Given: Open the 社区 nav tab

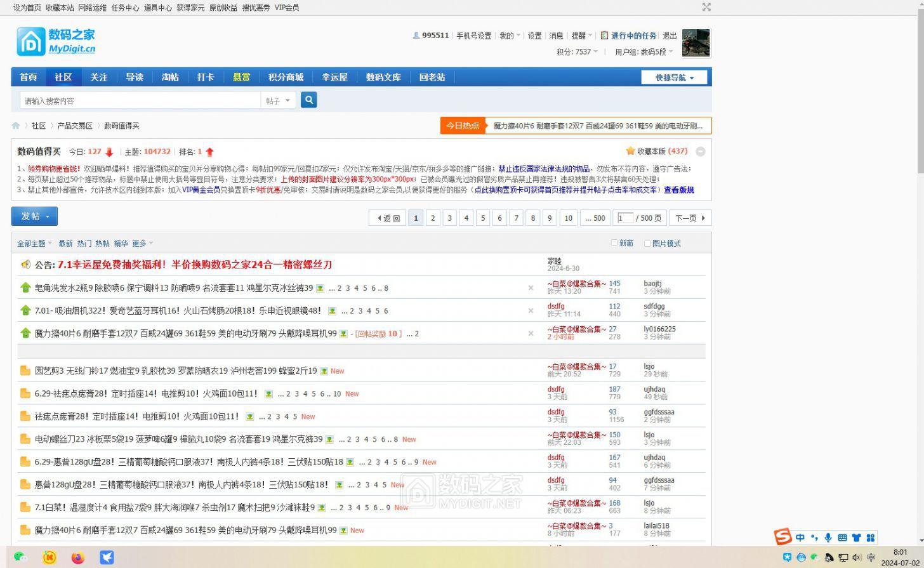Looking at the screenshot, I should click(x=63, y=77).
